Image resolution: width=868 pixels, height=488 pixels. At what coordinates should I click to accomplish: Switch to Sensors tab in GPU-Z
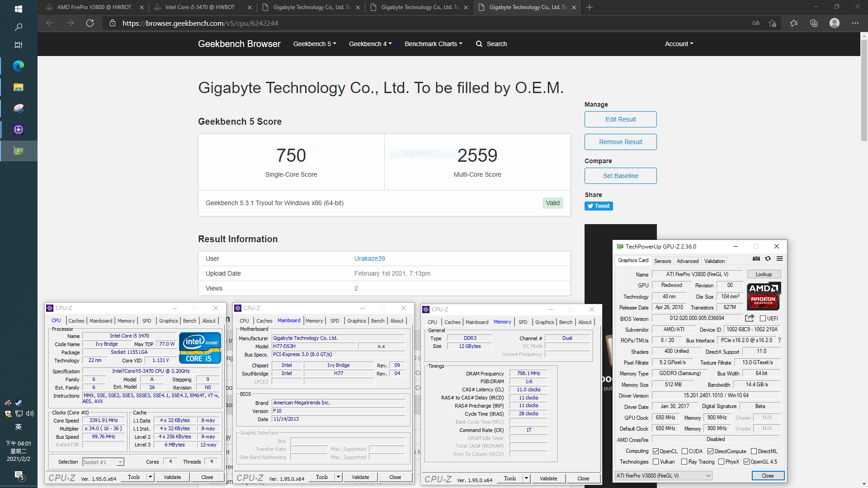click(662, 261)
